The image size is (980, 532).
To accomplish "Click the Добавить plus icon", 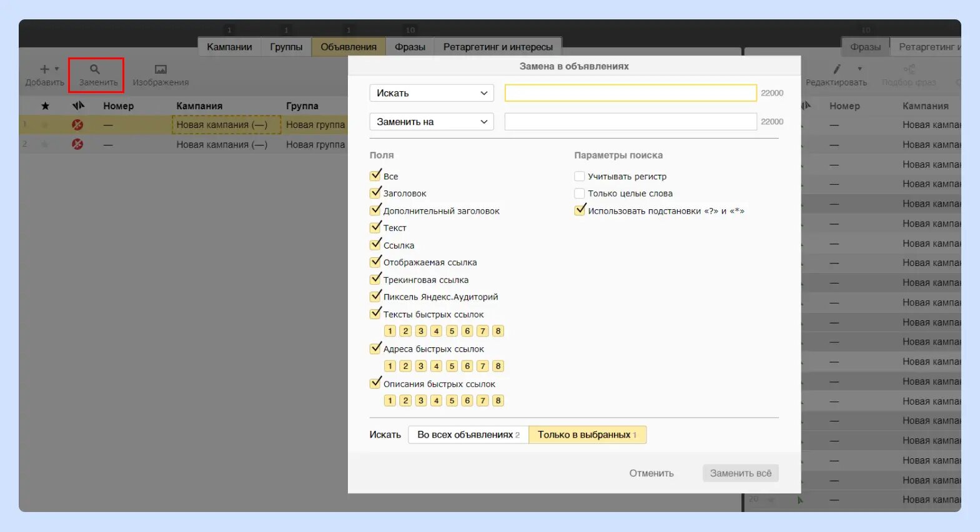I will click(44, 69).
